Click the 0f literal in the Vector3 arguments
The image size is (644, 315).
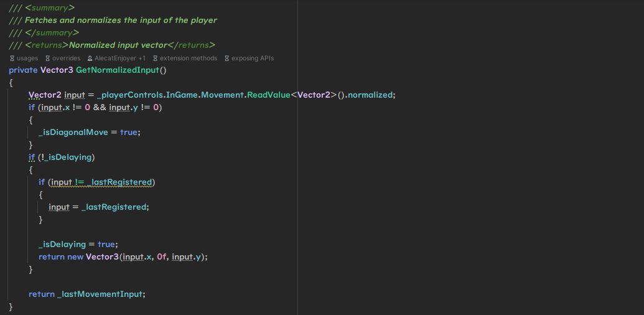click(162, 256)
